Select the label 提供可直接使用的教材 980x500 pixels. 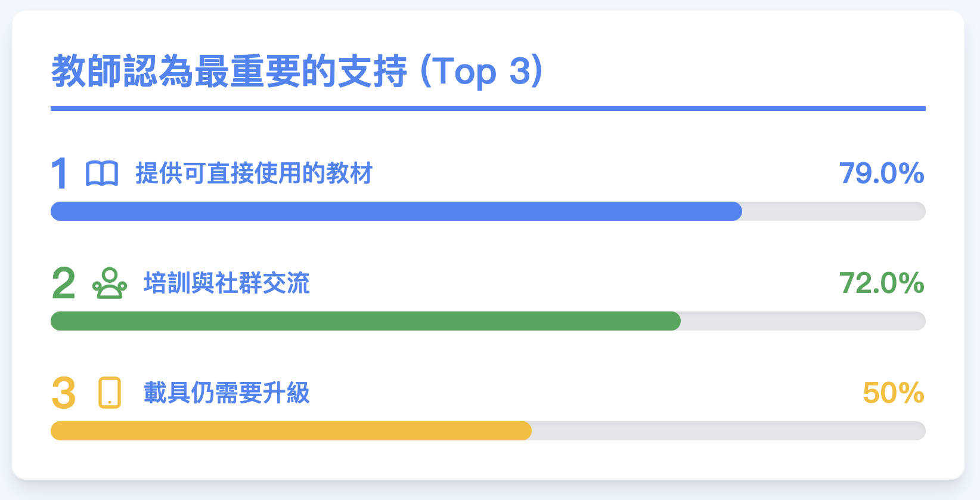pos(254,174)
